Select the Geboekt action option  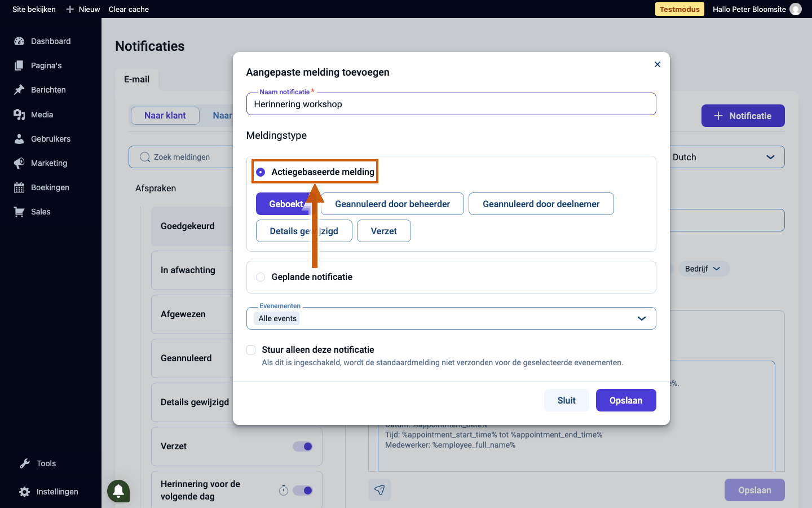286,204
